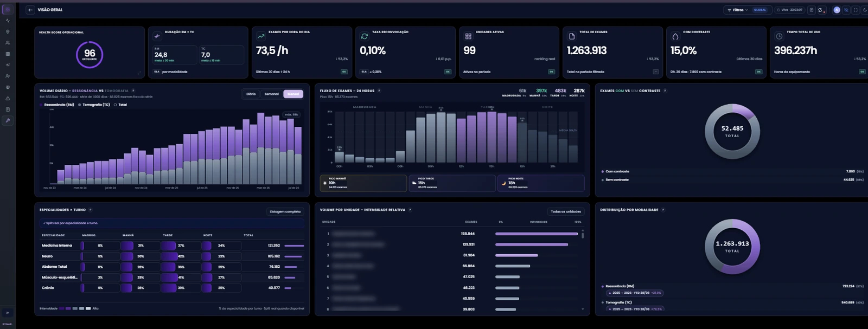Click OK badge in Unidades Ativas card
868x329 pixels.
tap(551, 72)
